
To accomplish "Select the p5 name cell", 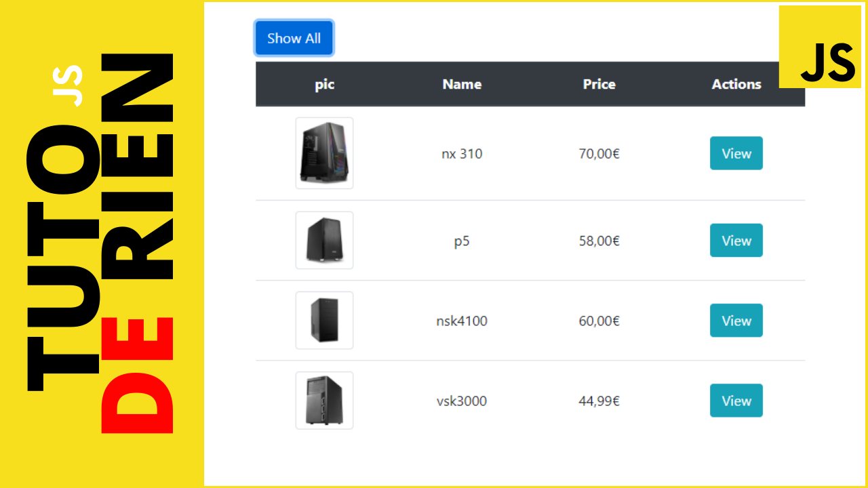I will [462, 241].
